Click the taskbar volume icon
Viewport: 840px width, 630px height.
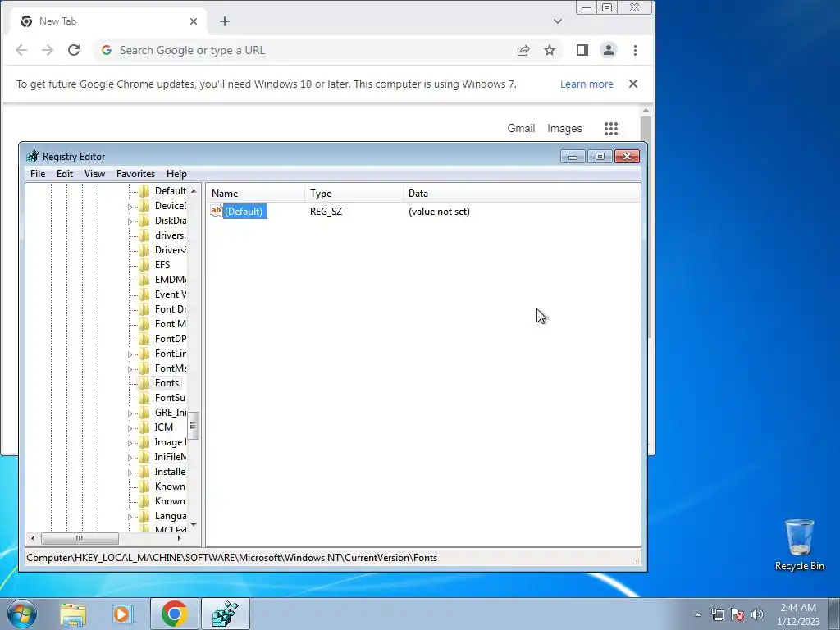[x=757, y=614]
